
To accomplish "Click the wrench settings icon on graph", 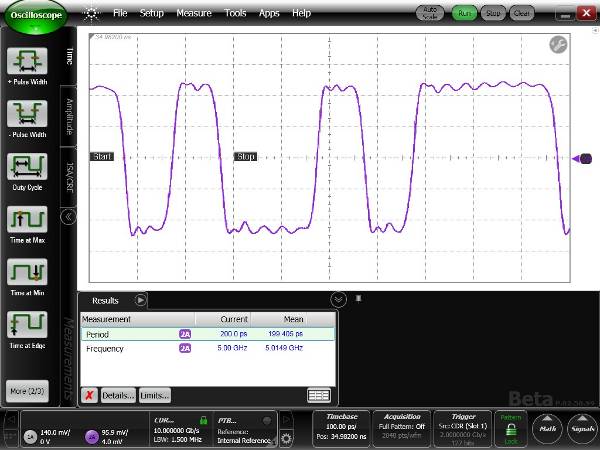I will click(x=558, y=45).
